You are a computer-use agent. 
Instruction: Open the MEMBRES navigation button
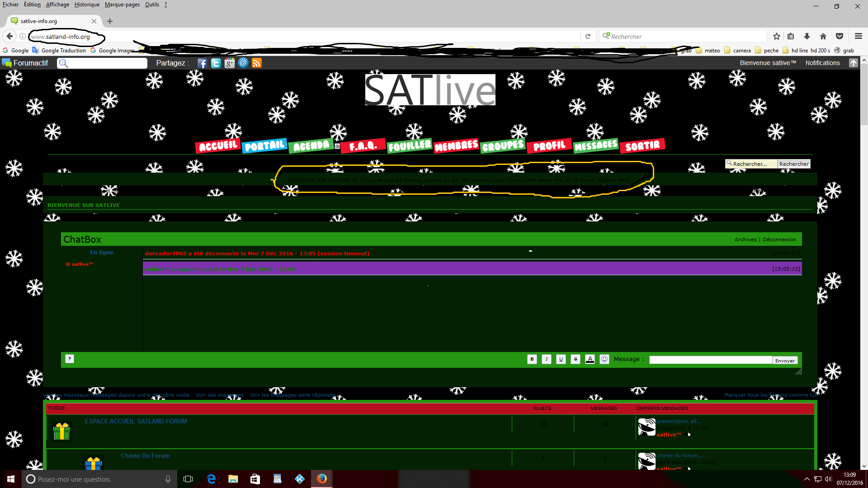pyautogui.click(x=456, y=146)
